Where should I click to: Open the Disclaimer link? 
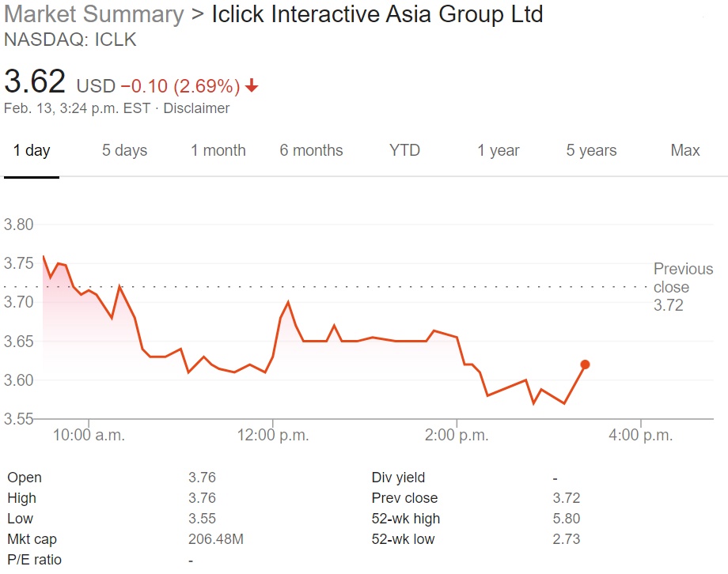(196, 108)
